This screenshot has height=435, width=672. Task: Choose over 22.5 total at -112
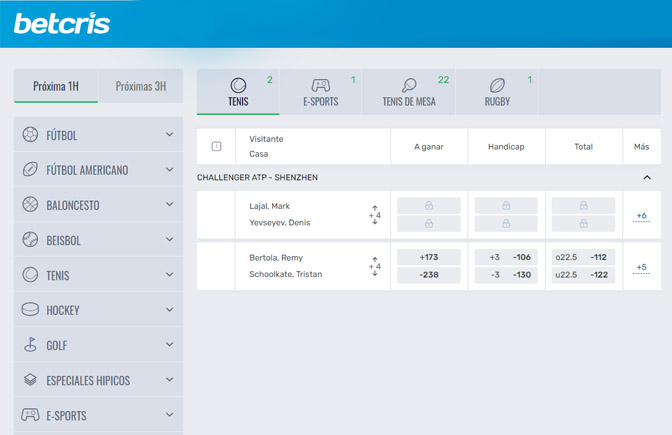(x=583, y=258)
